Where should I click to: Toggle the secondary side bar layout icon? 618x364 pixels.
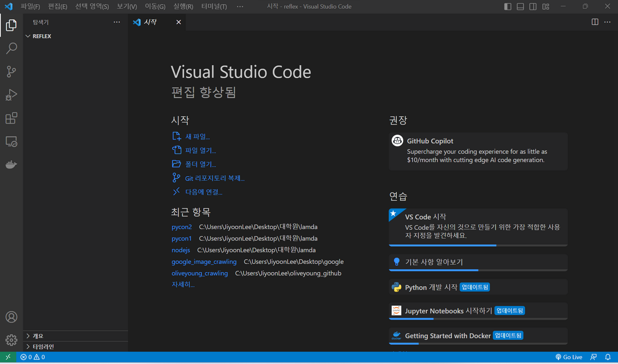click(533, 7)
